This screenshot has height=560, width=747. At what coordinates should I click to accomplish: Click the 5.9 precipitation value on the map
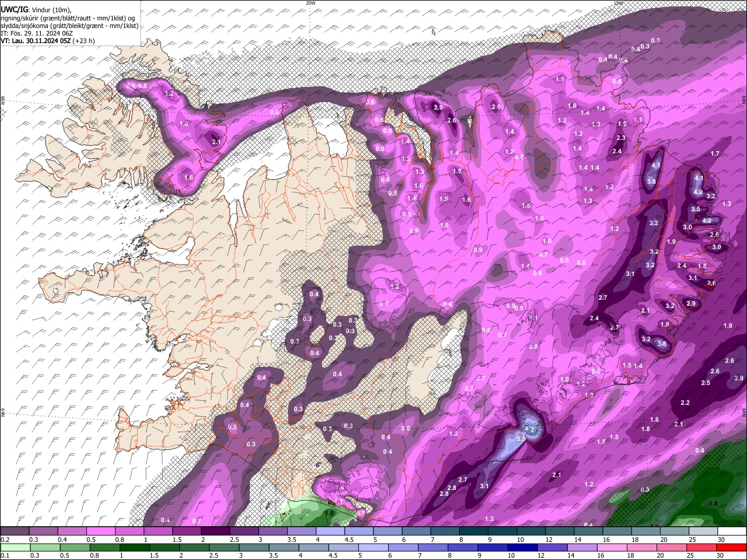pos(521,438)
